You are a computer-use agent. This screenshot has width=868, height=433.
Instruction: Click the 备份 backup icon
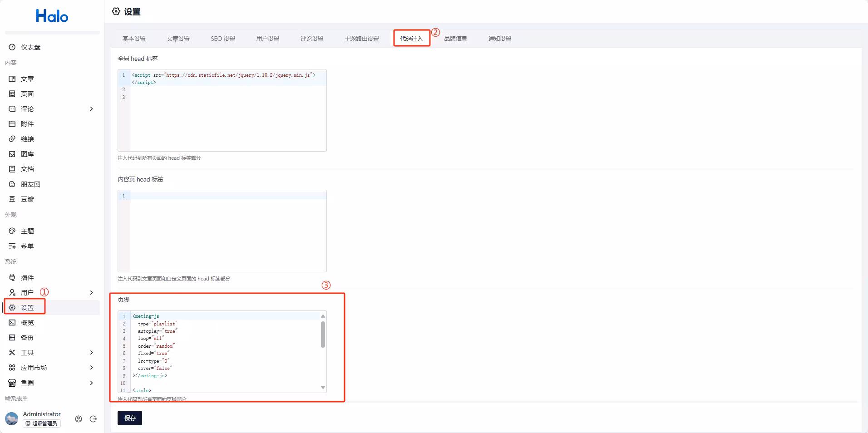pos(12,338)
